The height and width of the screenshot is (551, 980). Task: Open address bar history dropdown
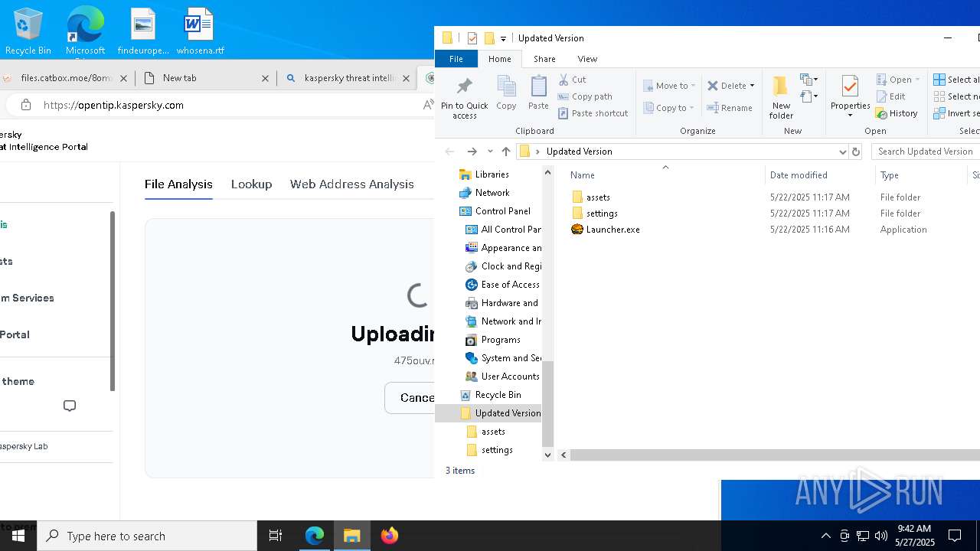point(842,152)
